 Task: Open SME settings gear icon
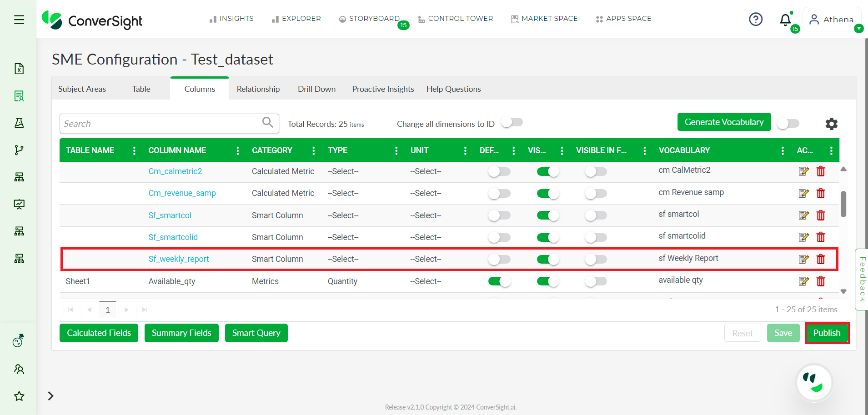(832, 124)
